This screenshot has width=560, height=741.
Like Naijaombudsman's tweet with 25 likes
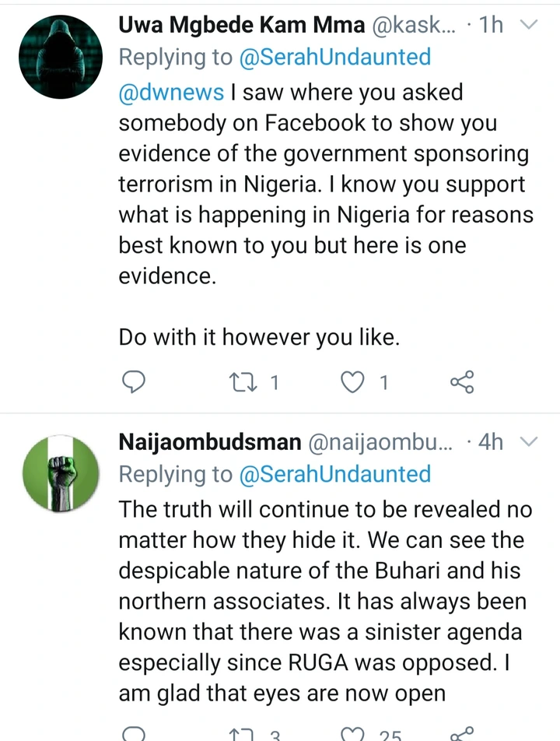352,735
